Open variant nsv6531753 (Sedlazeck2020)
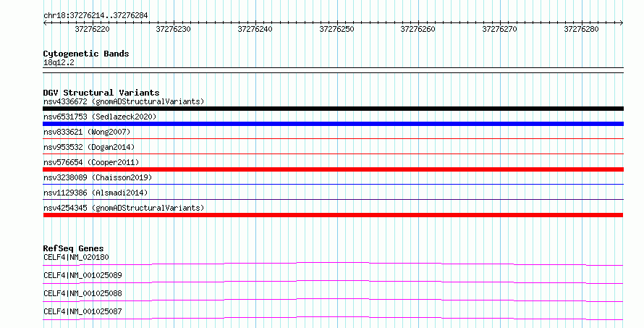The image size is (644, 328). [100, 117]
